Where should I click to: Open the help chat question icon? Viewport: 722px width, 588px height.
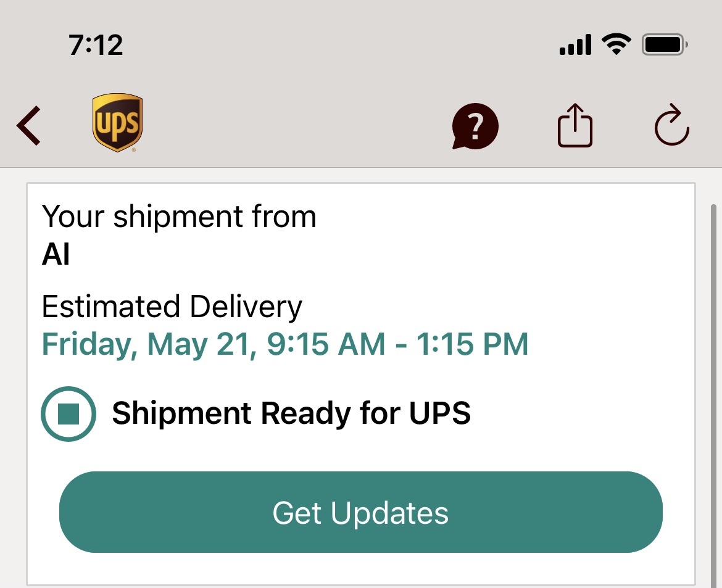(475, 126)
